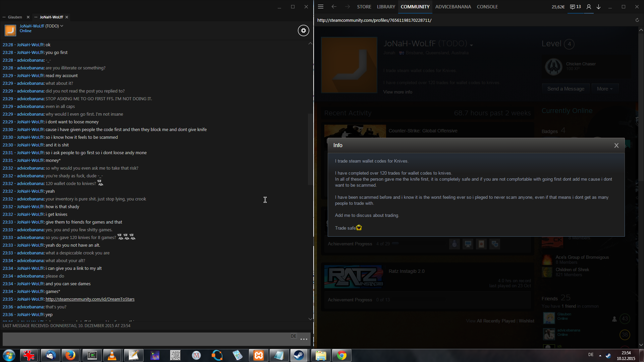Image resolution: width=644 pixels, height=362 pixels.
Task: Expand JoNaH-WoLfF name dropdown in chat header
Action: pos(62,26)
